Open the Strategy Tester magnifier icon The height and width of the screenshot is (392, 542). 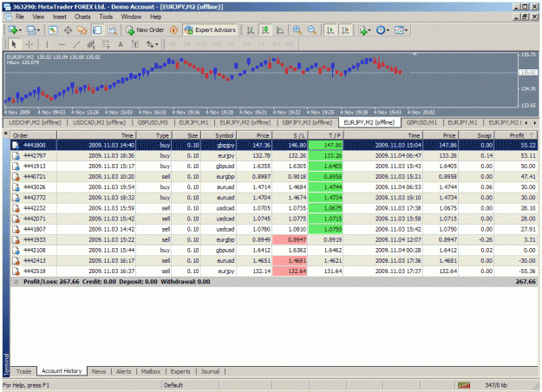click(112, 30)
